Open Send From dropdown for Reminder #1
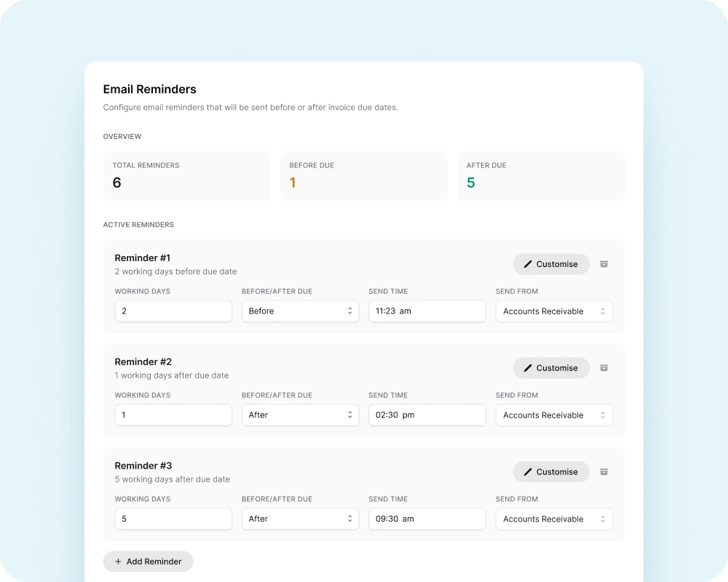Viewport: 728px width, 582px height. point(554,311)
